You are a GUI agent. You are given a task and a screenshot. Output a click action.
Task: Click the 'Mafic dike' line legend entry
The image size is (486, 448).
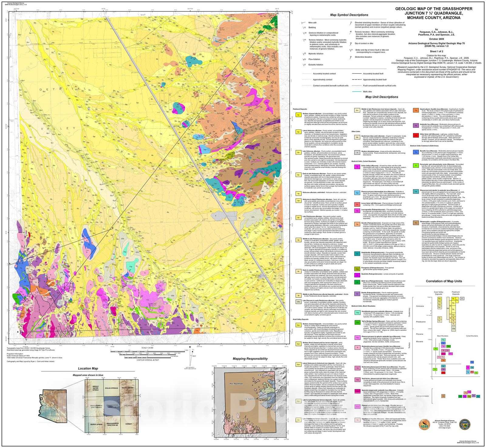coord(362,91)
